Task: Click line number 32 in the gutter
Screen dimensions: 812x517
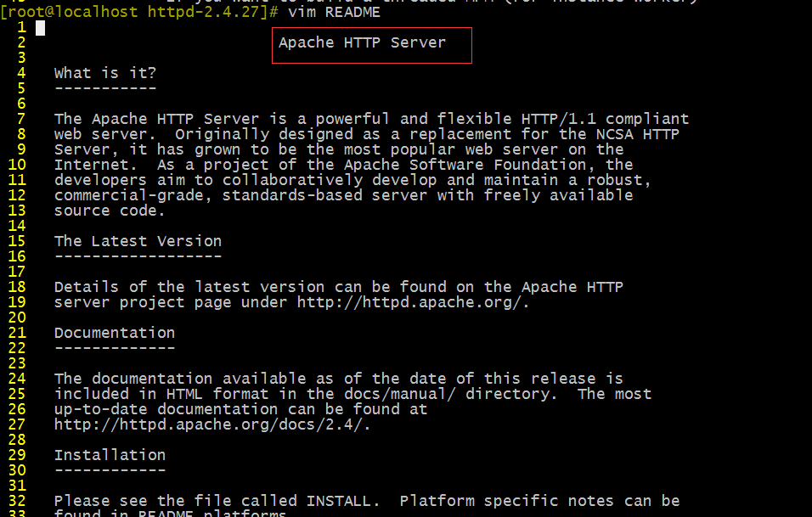Action: click(x=17, y=500)
